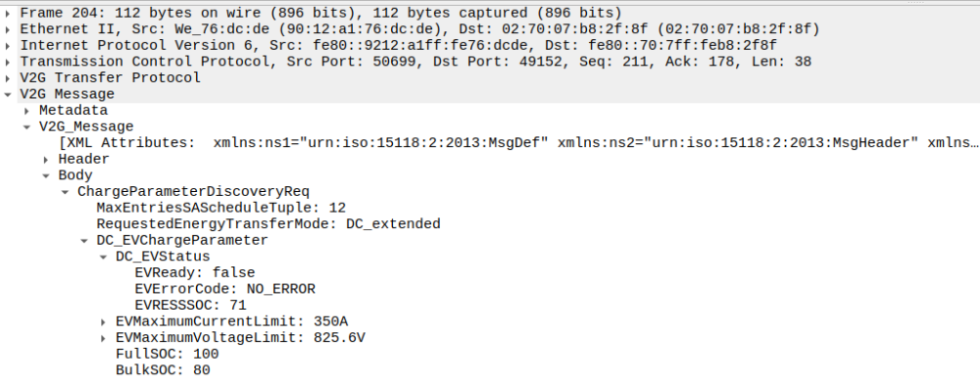The width and height of the screenshot is (980, 385).
Task: Collapse the Body node
Action: (46, 175)
